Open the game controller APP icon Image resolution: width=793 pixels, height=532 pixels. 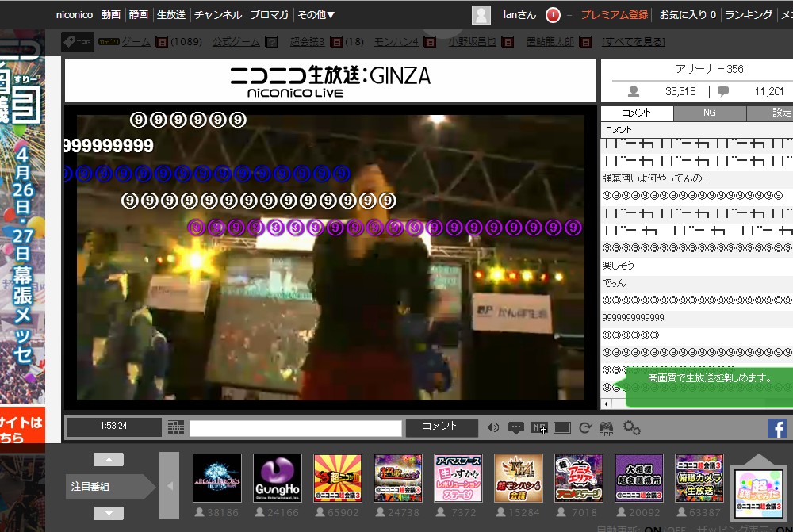tap(606, 428)
